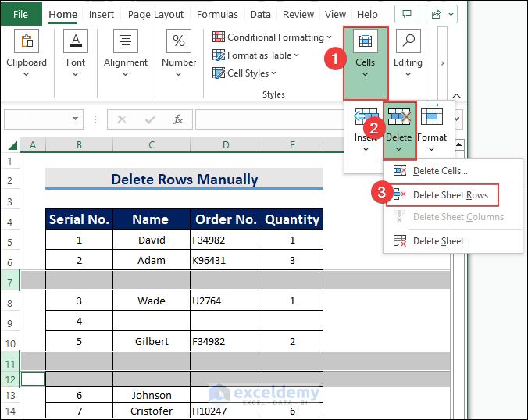
Task: Show more ribbon groups via right arrow
Action: click(x=442, y=63)
